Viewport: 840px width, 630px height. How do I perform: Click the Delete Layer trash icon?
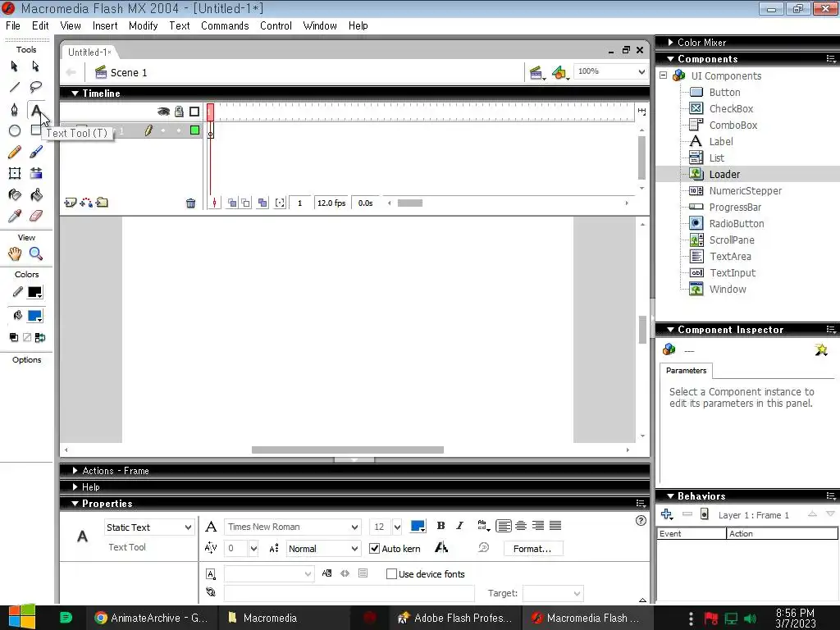tap(190, 203)
